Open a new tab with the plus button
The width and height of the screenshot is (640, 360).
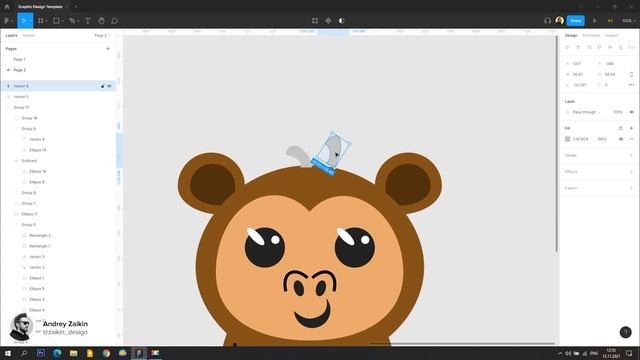click(76, 7)
